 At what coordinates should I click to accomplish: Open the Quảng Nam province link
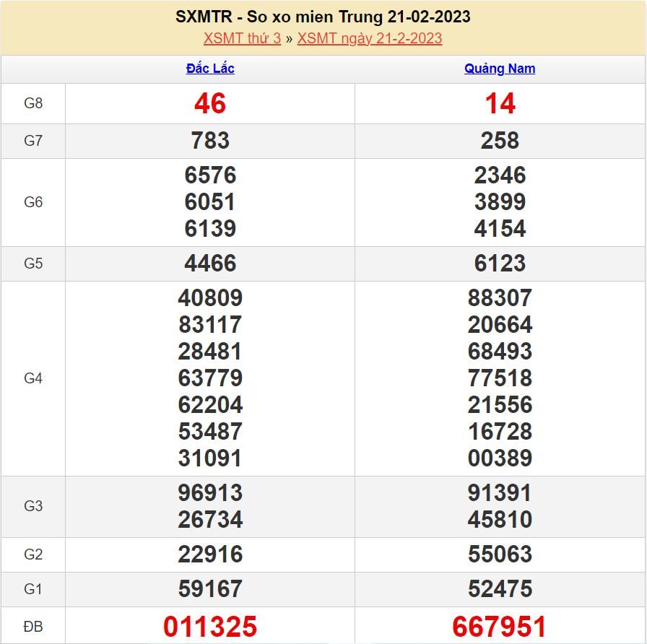(x=500, y=69)
